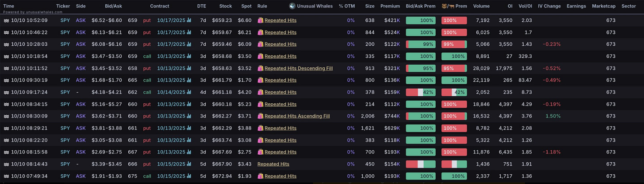The width and height of the screenshot is (644, 184).
Task: Click the flow wave icon for 08:34:15 row
Action: pos(7,104)
